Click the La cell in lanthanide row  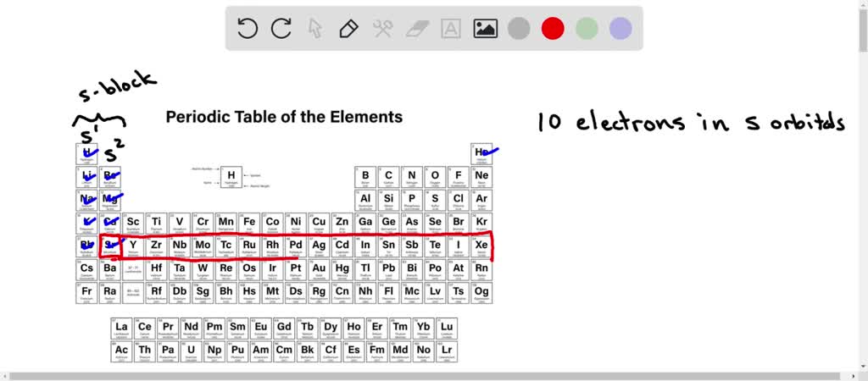click(x=121, y=328)
